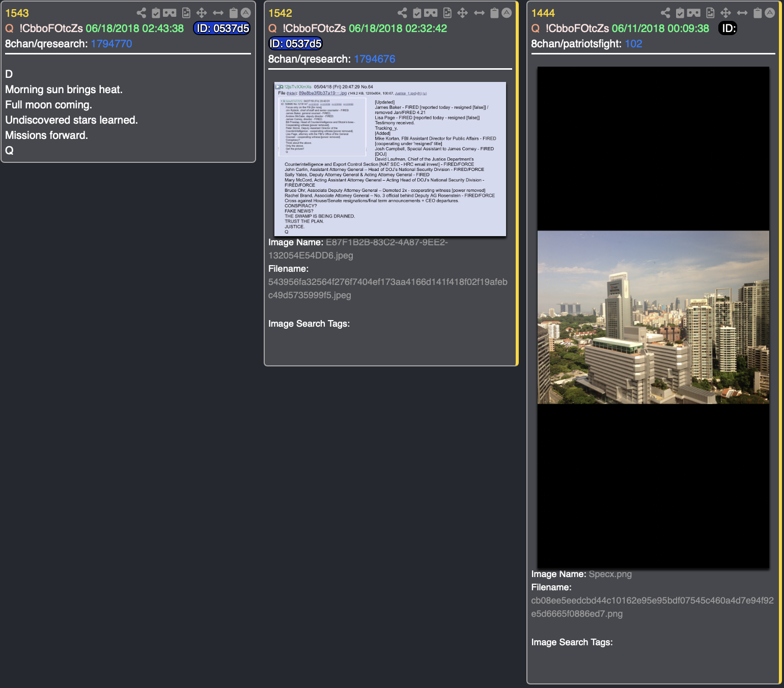Click the line 'Morning sun brings heat.'
This screenshot has width=784, height=688.
point(64,90)
